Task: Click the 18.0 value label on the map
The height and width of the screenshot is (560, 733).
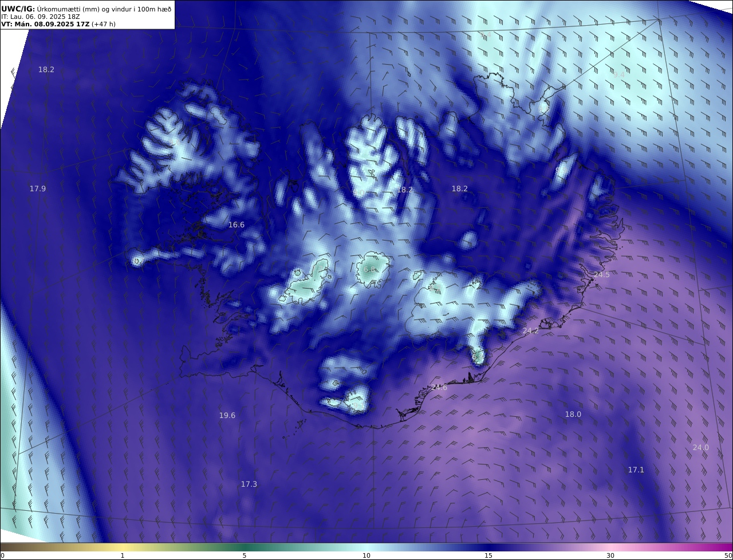Action: click(x=573, y=415)
